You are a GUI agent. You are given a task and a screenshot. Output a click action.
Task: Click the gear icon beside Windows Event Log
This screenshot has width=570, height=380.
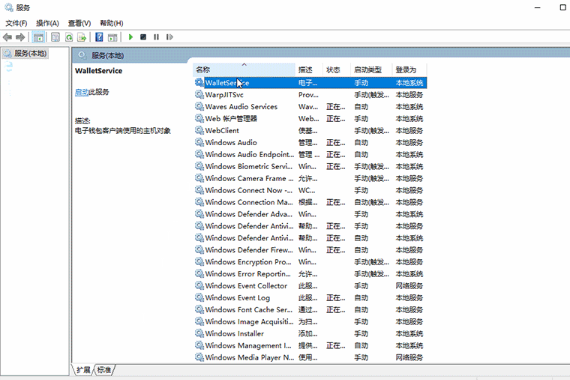199,297
